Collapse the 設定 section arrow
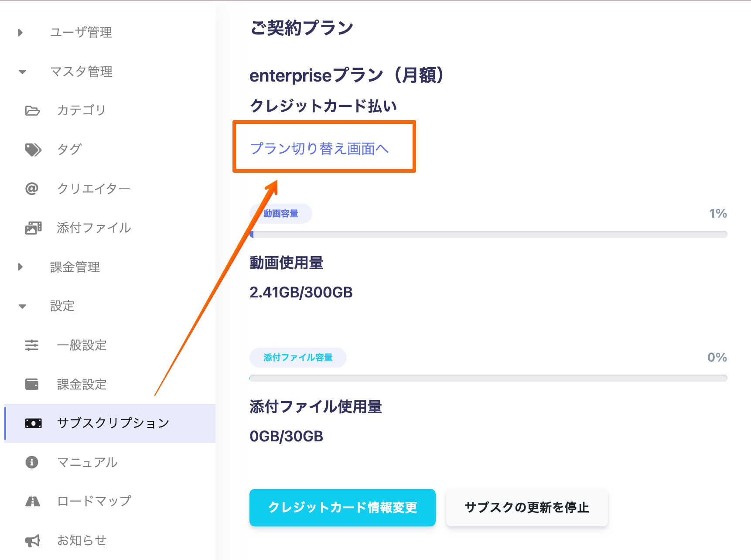 pyautogui.click(x=22, y=306)
